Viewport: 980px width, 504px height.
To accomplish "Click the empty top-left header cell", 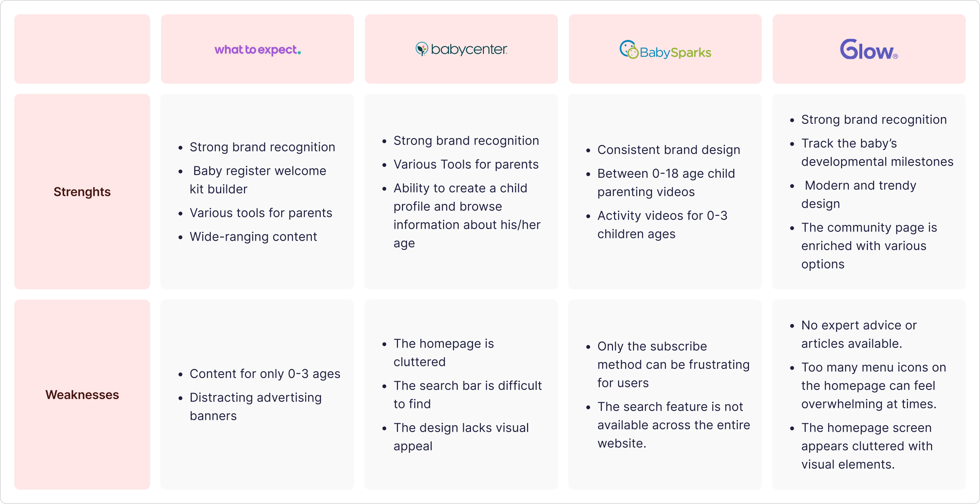I will coord(82,49).
